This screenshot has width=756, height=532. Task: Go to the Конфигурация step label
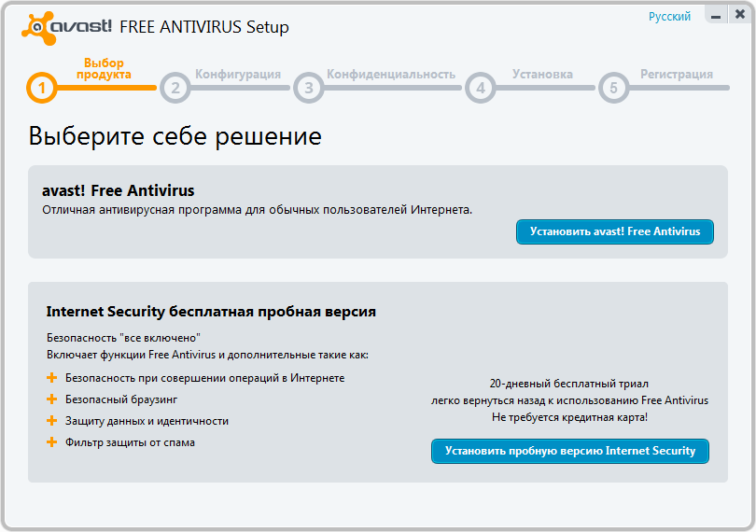point(237,74)
